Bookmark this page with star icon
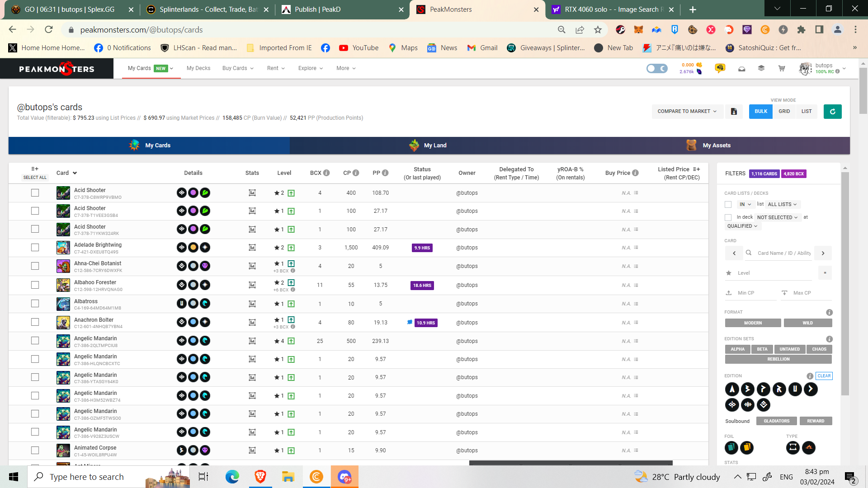The image size is (868, 488). tap(598, 30)
